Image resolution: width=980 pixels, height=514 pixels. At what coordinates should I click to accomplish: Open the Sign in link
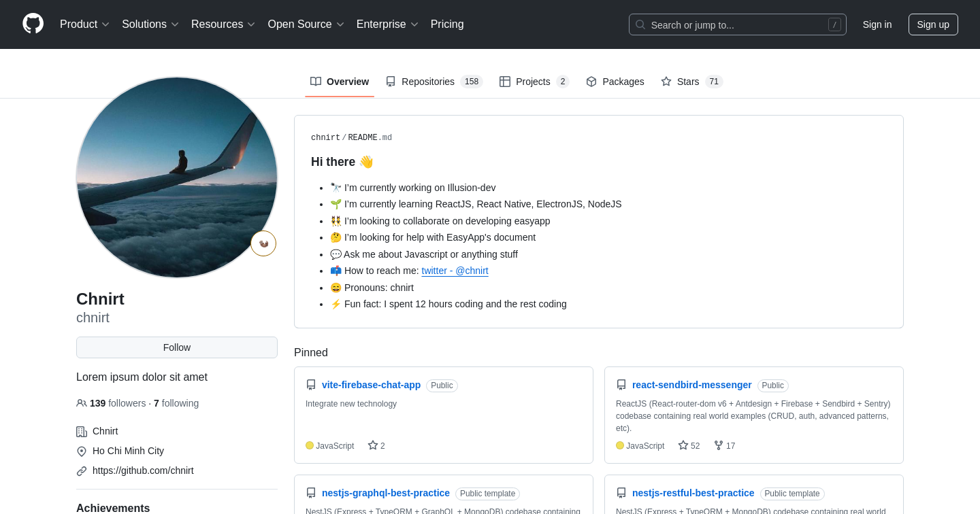(877, 24)
